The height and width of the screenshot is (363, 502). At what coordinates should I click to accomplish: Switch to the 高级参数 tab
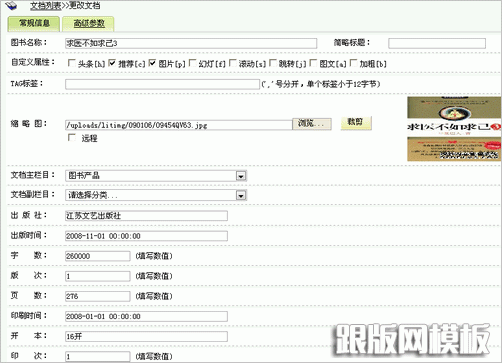(88, 23)
